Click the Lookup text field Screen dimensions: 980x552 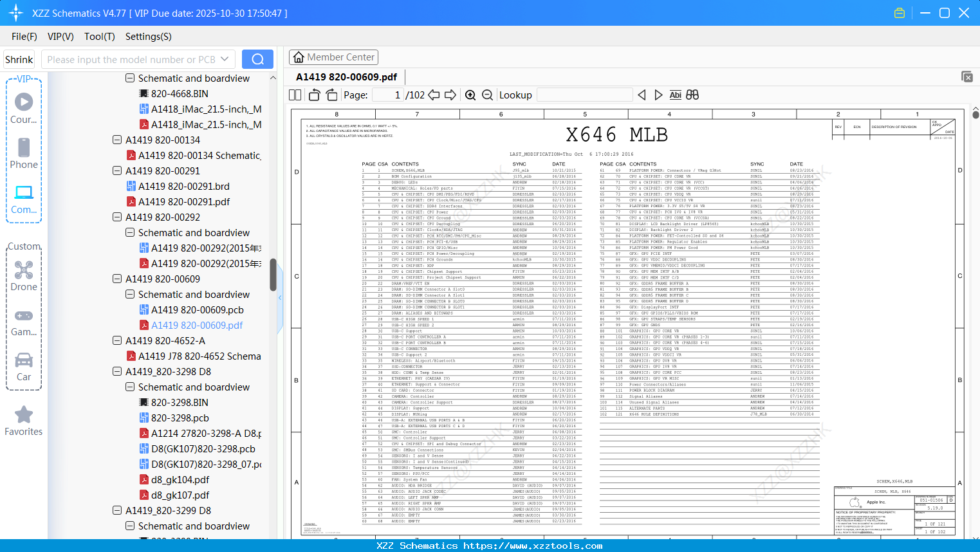pyautogui.click(x=584, y=95)
